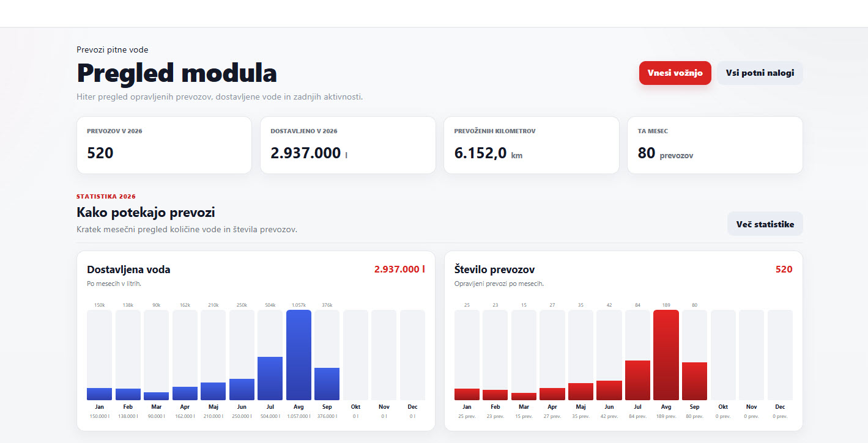Click the "Ta mesec" summary card

click(715, 145)
